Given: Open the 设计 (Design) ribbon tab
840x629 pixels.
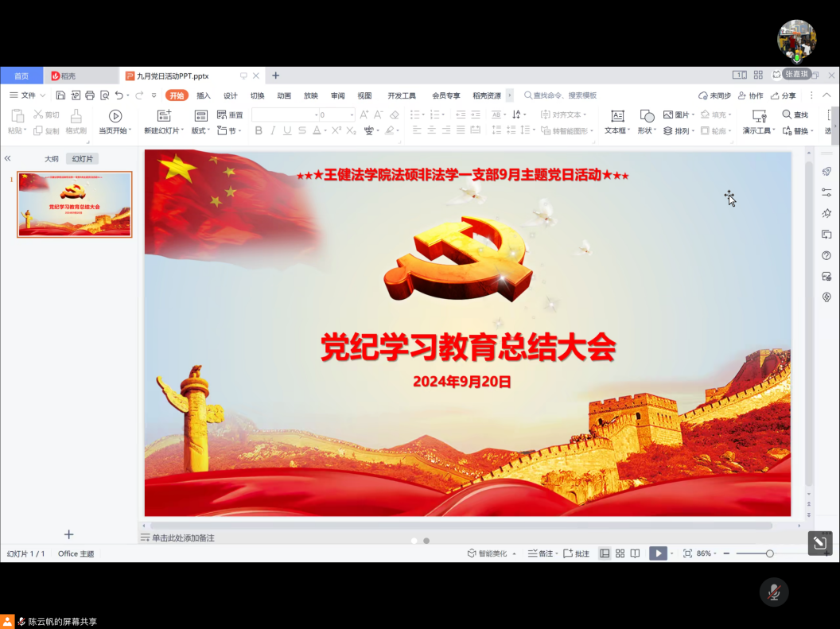Looking at the screenshot, I should pyautogui.click(x=230, y=95).
